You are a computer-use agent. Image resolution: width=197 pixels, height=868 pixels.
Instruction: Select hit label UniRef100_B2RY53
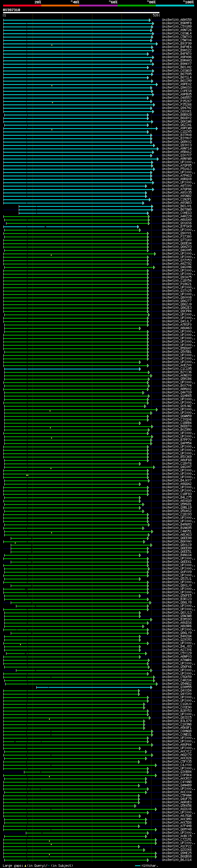(177, 711)
